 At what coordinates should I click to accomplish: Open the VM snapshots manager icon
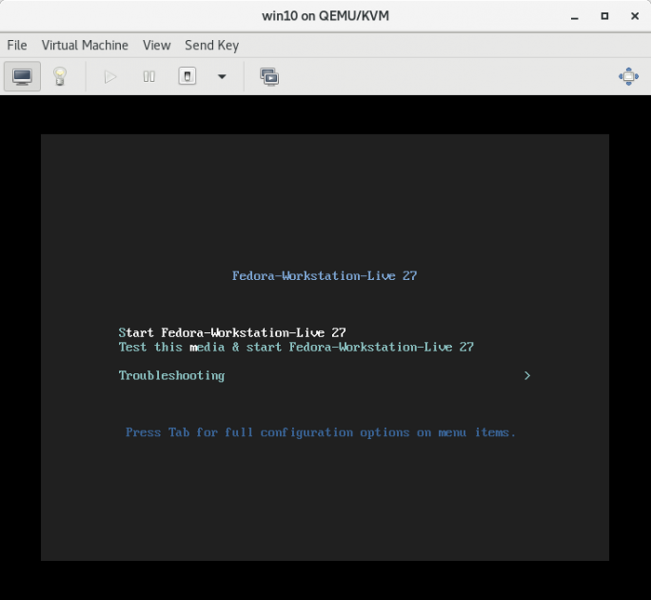(x=269, y=76)
